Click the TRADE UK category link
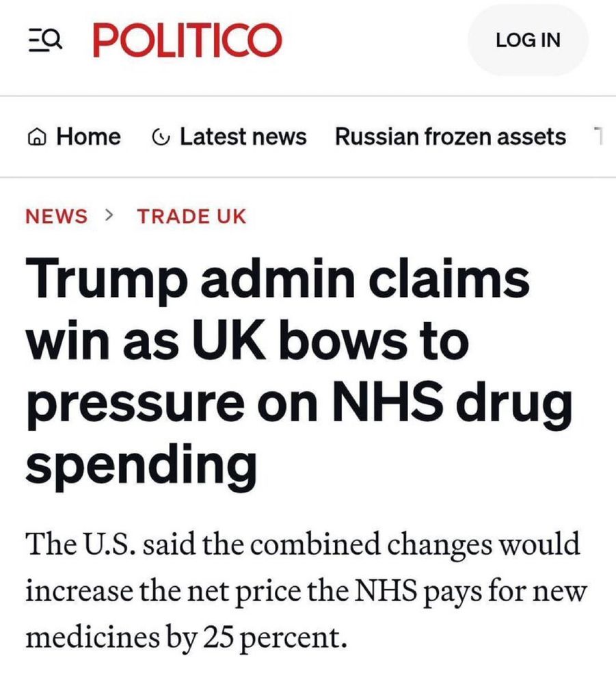616x684 pixels. click(x=192, y=217)
